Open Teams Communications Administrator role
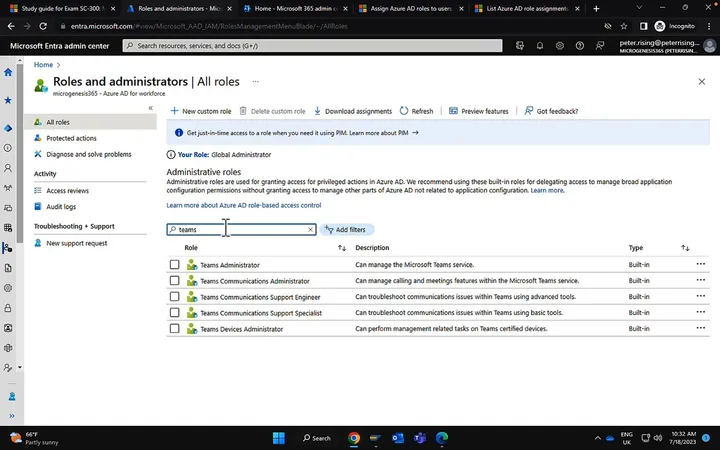The height and width of the screenshot is (450, 720). pos(255,281)
